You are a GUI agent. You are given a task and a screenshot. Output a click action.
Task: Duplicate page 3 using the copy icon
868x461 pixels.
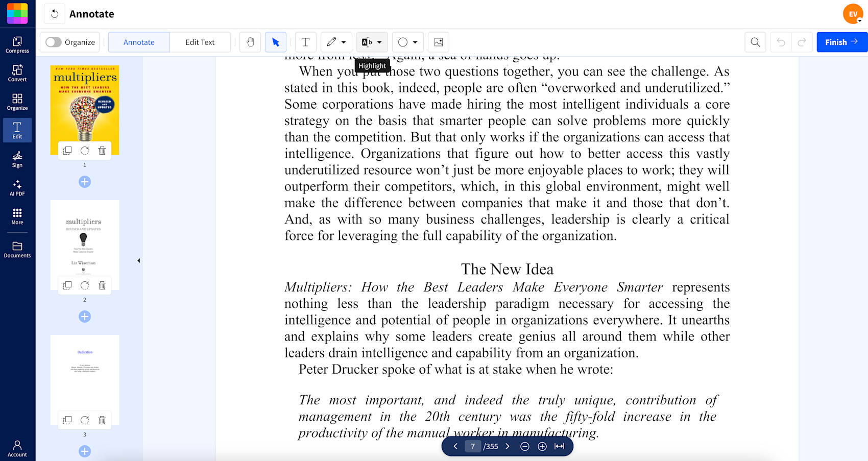[x=67, y=420]
